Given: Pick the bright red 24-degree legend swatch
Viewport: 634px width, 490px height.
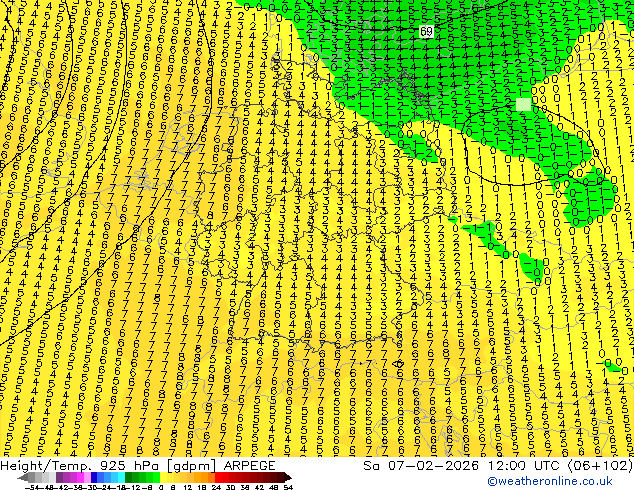Looking at the screenshot, I should 218,477.
